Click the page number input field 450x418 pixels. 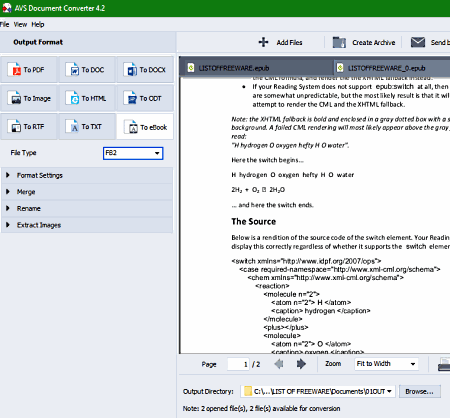click(238, 364)
